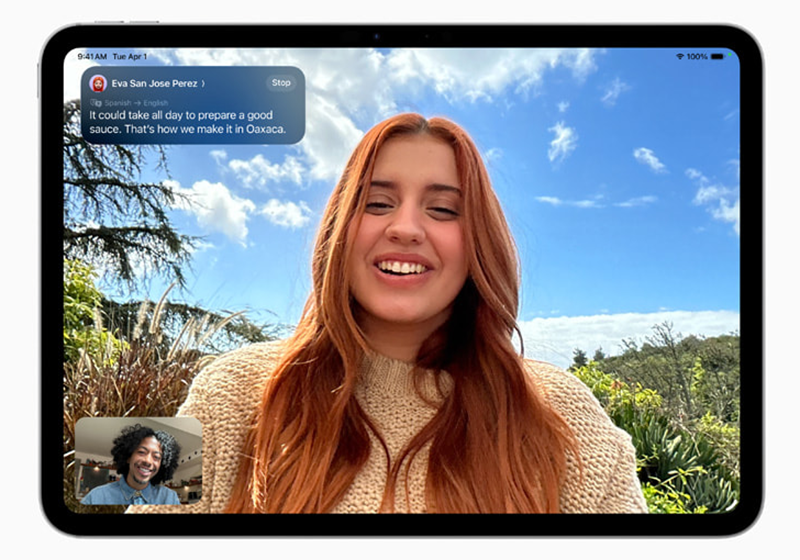Open Eva San Jose Perez contact avatar
This screenshot has height=560, width=800.
coord(97,83)
